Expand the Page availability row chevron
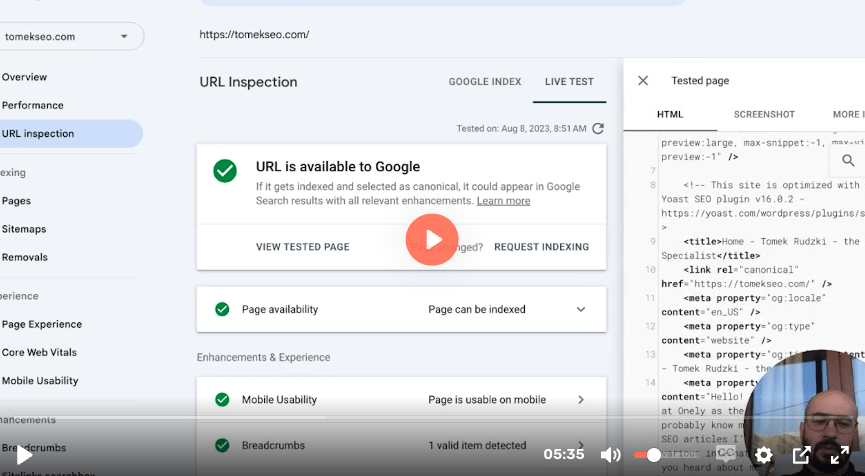865x476 pixels. click(x=581, y=309)
